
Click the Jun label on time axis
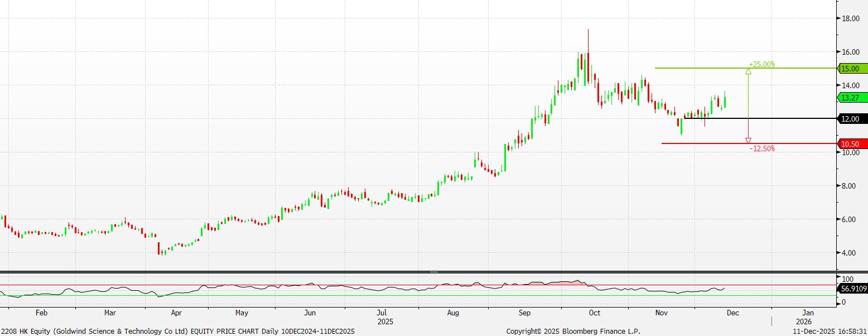pos(310,313)
